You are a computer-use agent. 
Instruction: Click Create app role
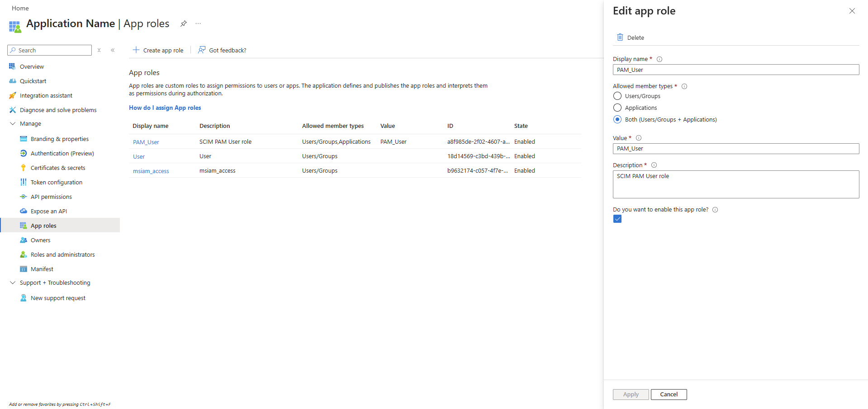click(158, 50)
